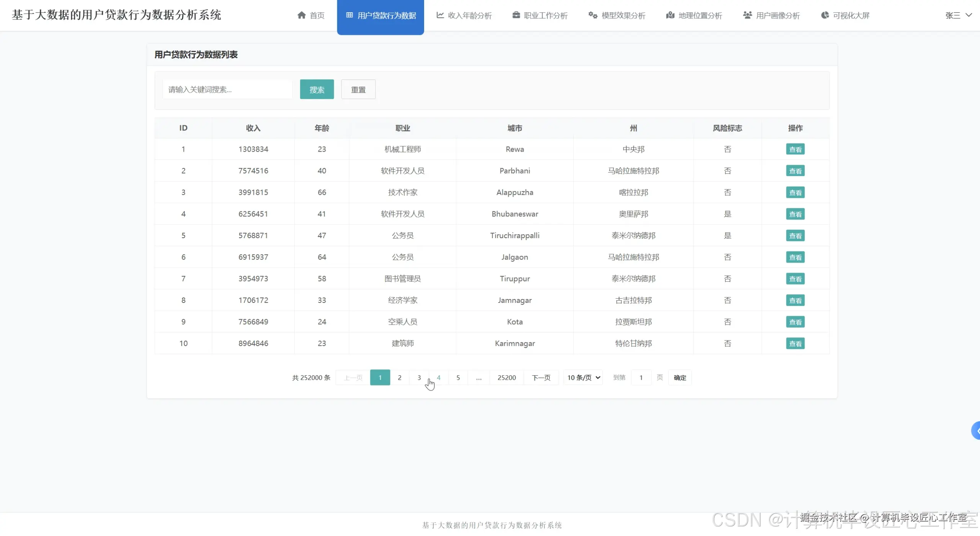Click the 城市 column header
The image size is (980, 536).
pyautogui.click(x=515, y=128)
